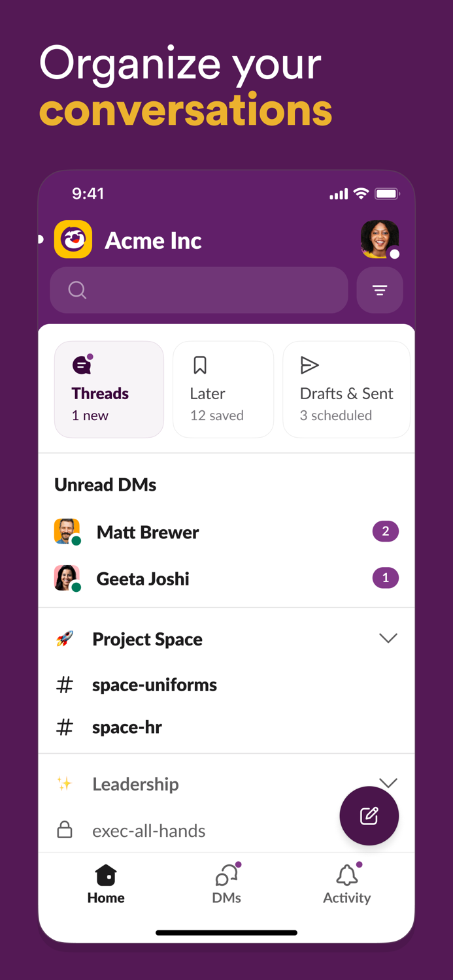Expand the Unread DMs section header
This screenshot has height=980, width=453.
point(105,484)
